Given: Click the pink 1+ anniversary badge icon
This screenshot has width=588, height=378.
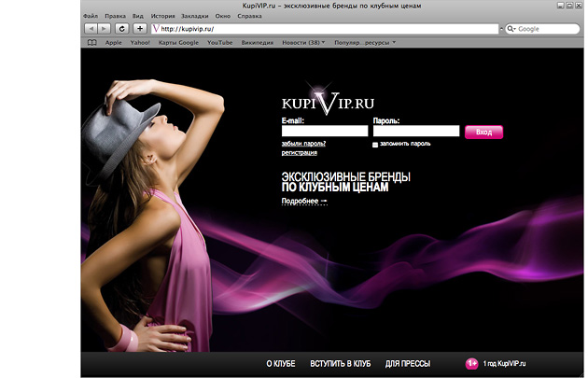Looking at the screenshot, I should [x=471, y=362].
